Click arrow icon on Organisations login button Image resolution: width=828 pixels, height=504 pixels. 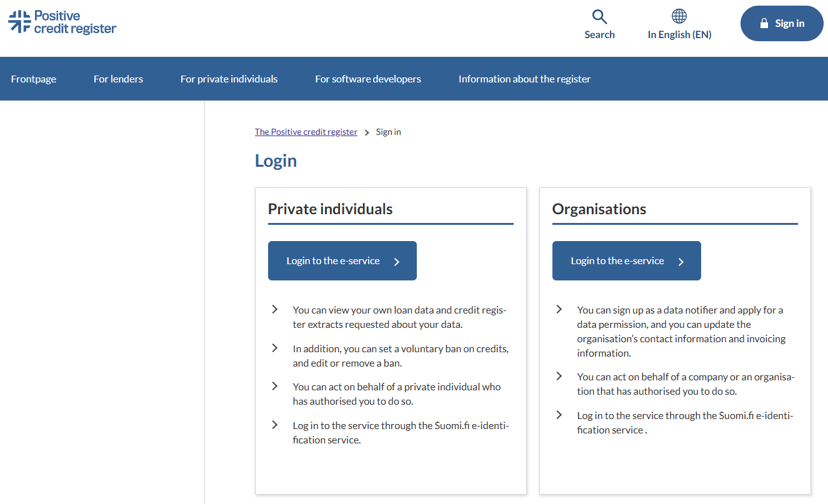[x=681, y=262]
